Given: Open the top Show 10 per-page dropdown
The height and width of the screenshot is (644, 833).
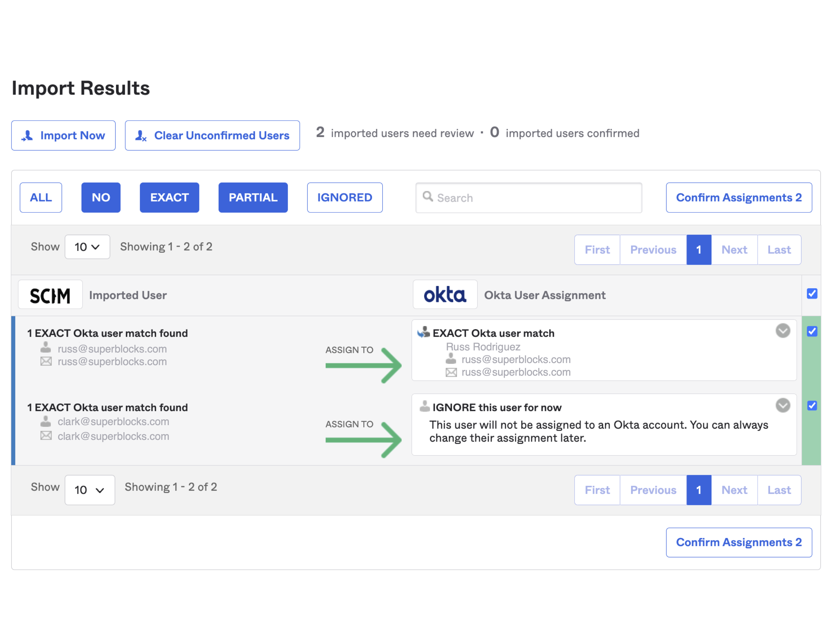Looking at the screenshot, I should click(x=87, y=247).
